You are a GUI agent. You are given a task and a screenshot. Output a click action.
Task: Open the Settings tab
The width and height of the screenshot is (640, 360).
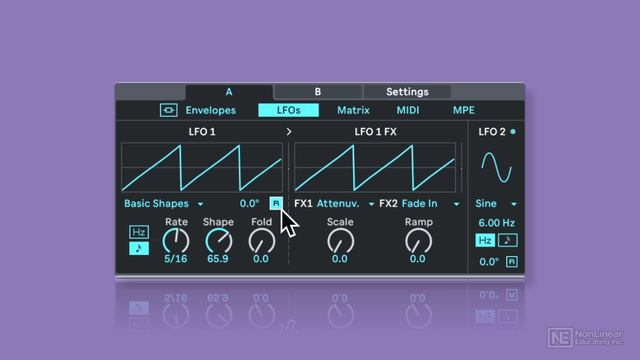click(x=407, y=92)
